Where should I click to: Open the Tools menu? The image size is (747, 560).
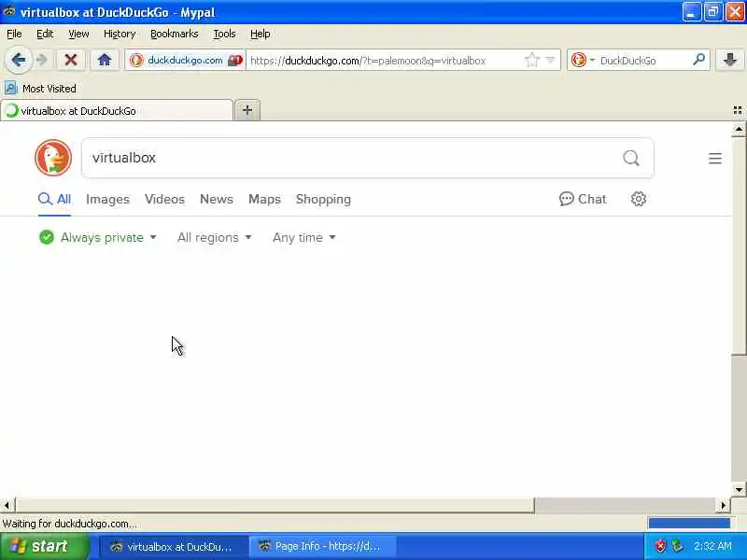point(224,34)
